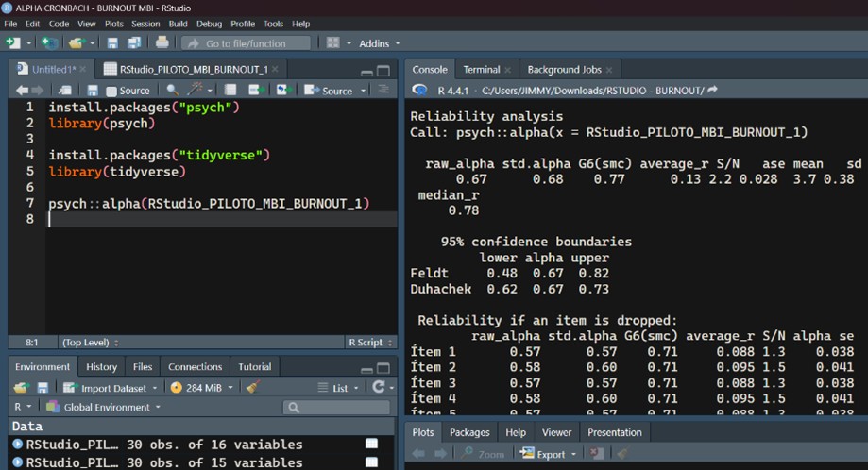Image resolution: width=868 pixels, height=470 pixels.
Task: Open the Packages tab
Action: click(x=469, y=432)
